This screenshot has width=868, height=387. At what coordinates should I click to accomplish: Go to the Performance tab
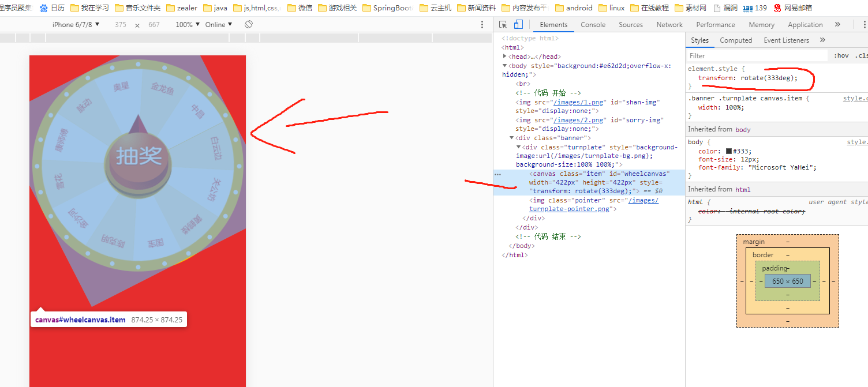[x=715, y=25]
